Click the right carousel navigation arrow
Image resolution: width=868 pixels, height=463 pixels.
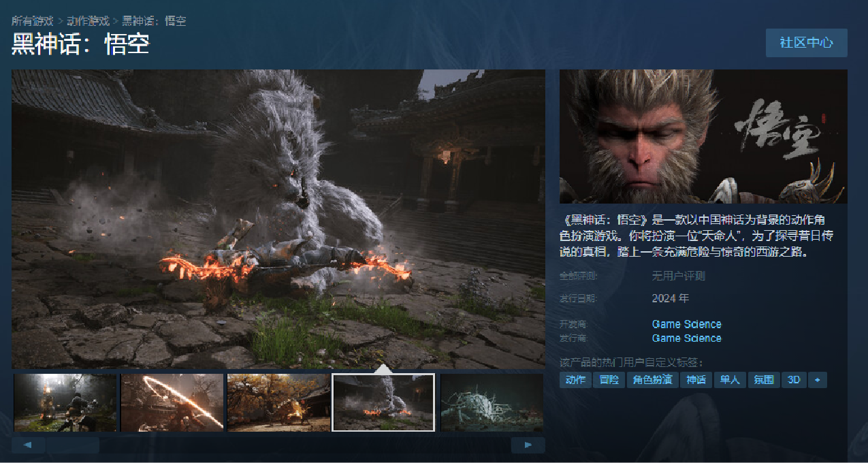tap(528, 445)
